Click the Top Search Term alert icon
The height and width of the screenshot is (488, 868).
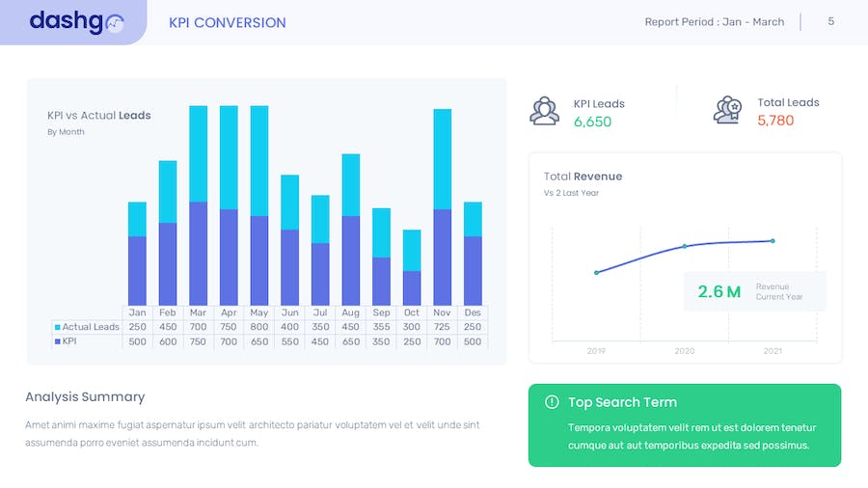(x=552, y=402)
